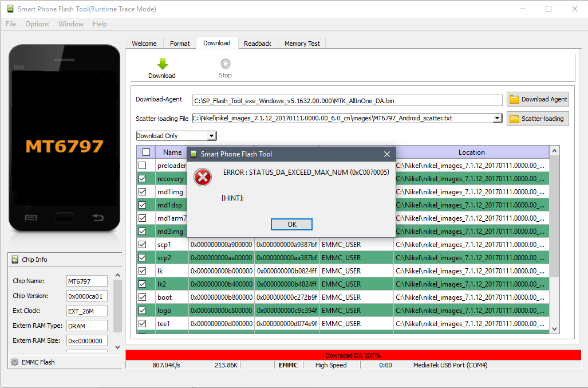The height and width of the screenshot is (388, 588).
Task: Open the Download Only mode dropdown
Action: 211,136
